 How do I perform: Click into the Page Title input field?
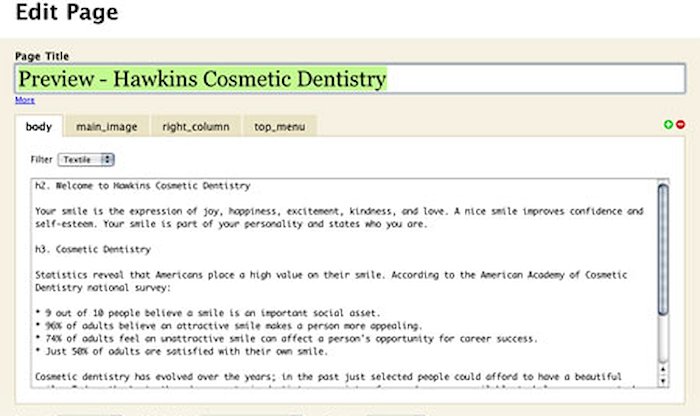pos(350,79)
